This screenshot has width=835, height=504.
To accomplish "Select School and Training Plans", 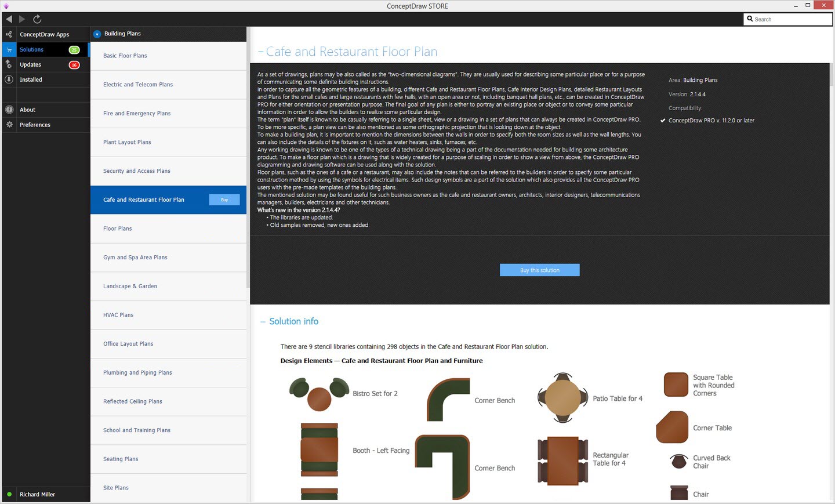I will point(168,430).
